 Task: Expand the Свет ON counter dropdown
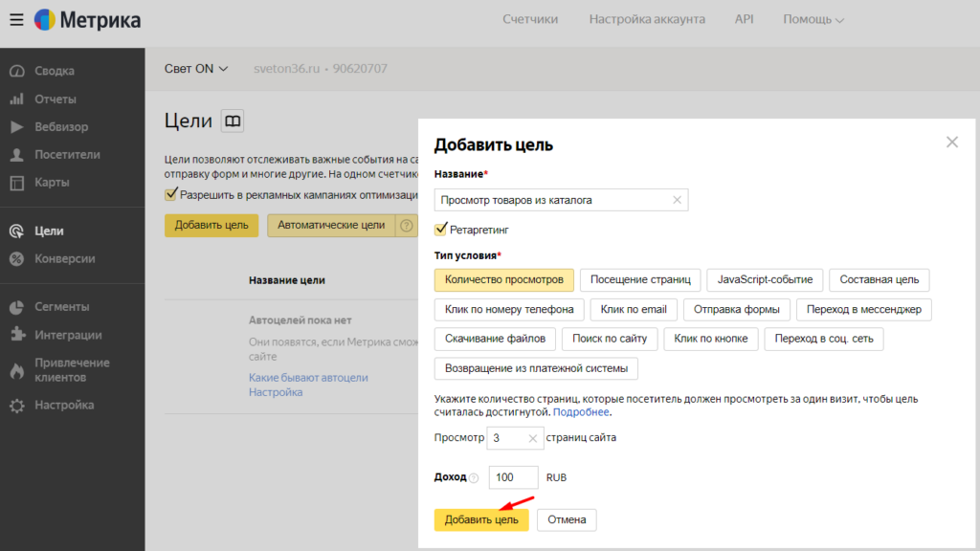tap(196, 69)
